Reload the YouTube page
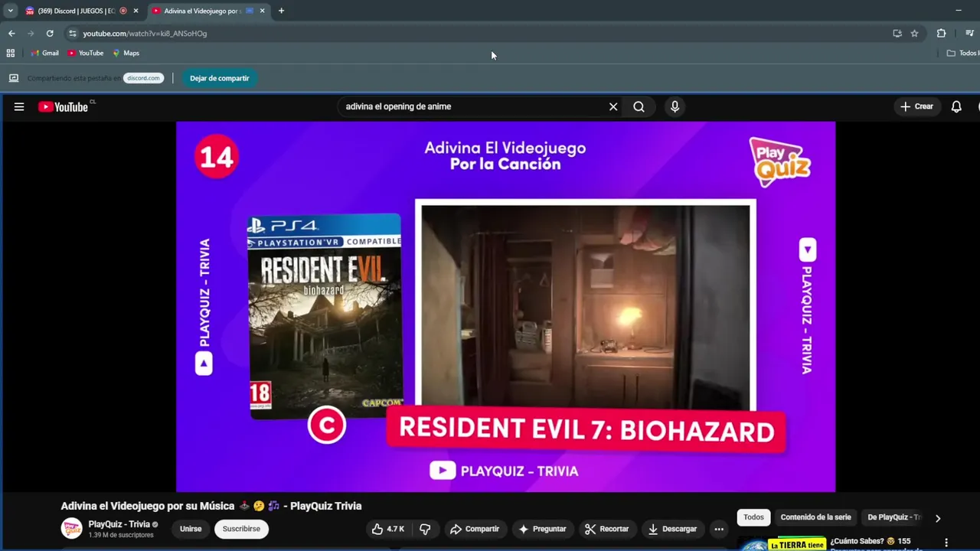This screenshot has height=551, width=980. tap(50, 34)
